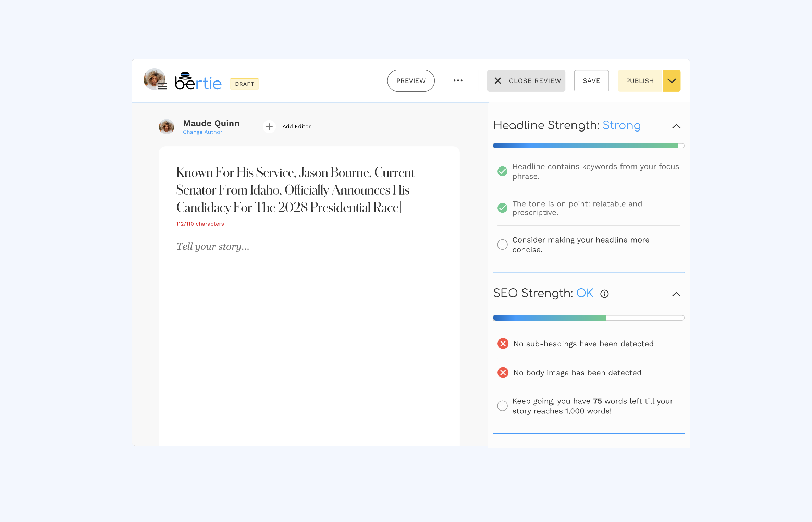Click the Headline Strength progress bar
The height and width of the screenshot is (522, 812).
click(x=588, y=146)
